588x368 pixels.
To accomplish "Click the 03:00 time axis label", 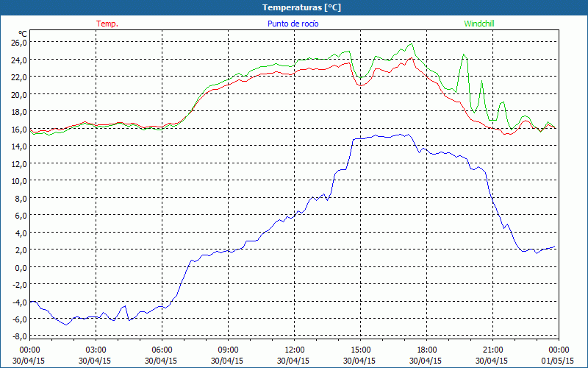I will point(96,350).
